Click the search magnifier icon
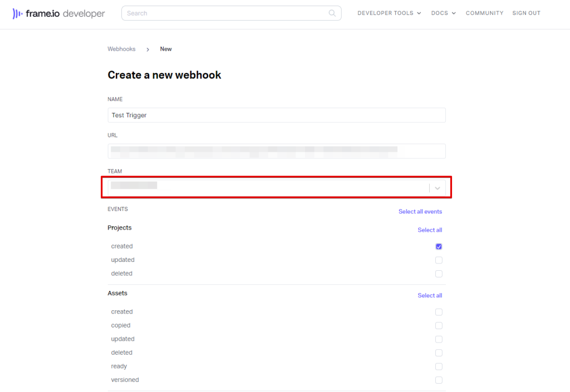Viewport: 570px width, 392px height. pyautogui.click(x=332, y=13)
